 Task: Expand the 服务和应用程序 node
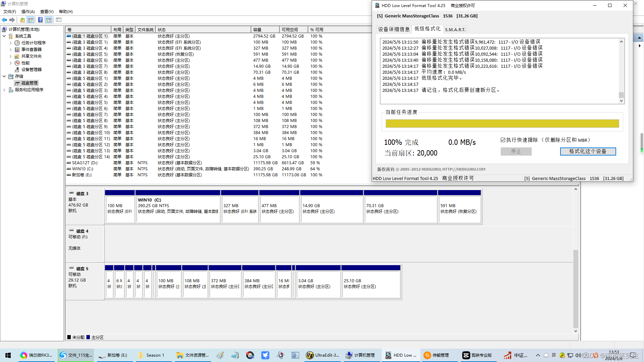click(x=4, y=89)
